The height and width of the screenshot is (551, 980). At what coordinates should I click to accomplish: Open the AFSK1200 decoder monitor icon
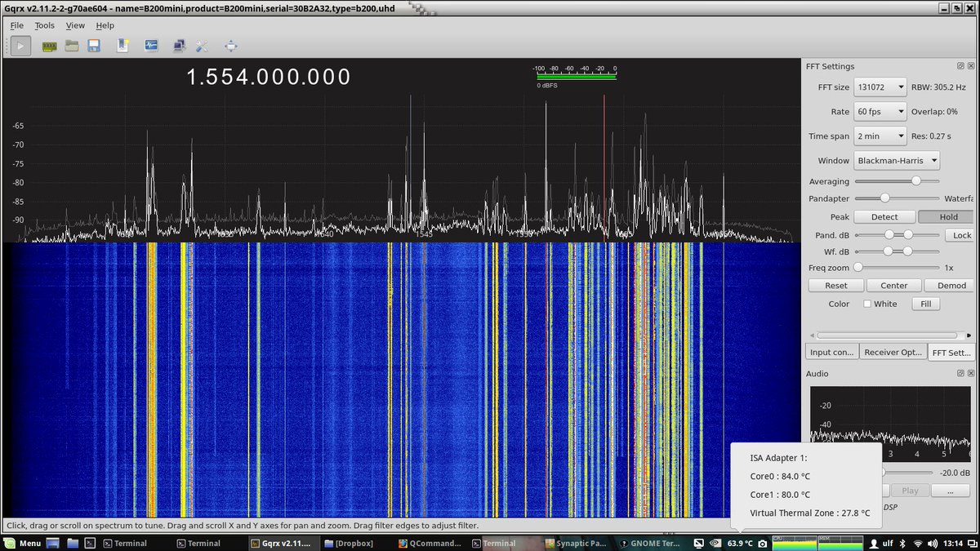pyautogui.click(x=152, y=46)
